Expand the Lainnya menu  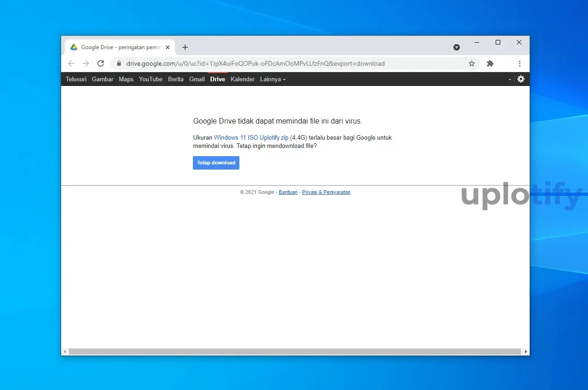coord(273,79)
